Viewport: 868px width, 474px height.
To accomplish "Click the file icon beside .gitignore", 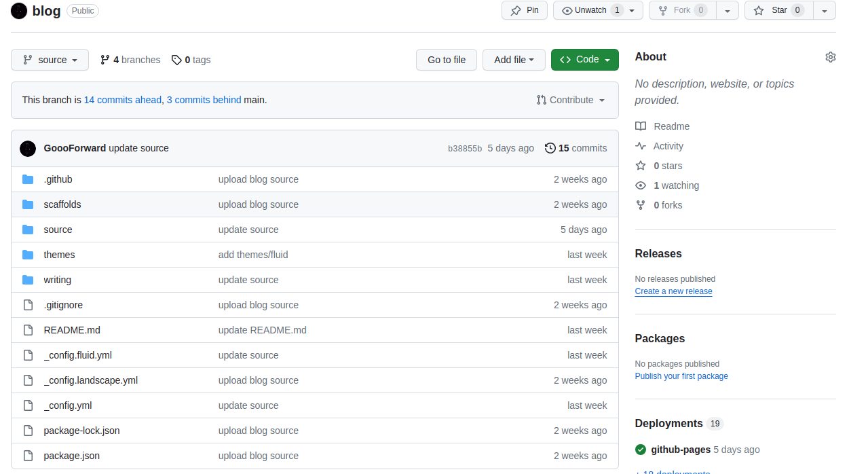I will pyautogui.click(x=28, y=305).
